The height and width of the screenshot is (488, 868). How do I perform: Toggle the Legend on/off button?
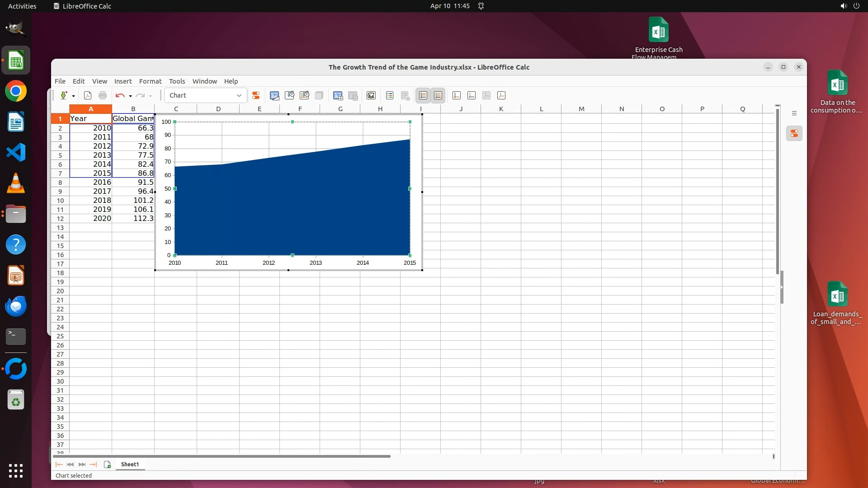tap(390, 95)
